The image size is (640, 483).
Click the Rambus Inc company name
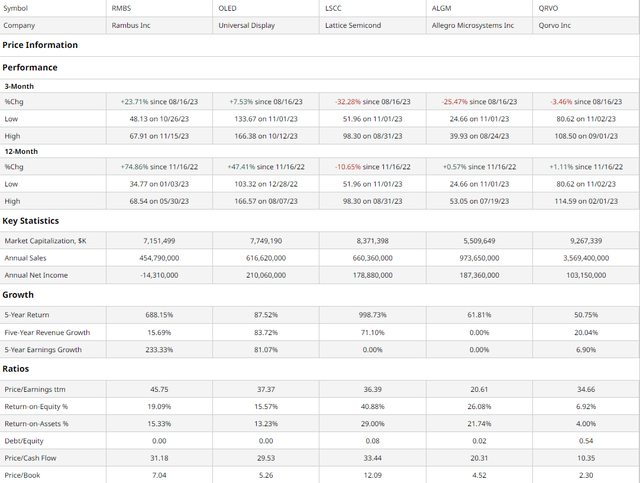[x=130, y=25]
